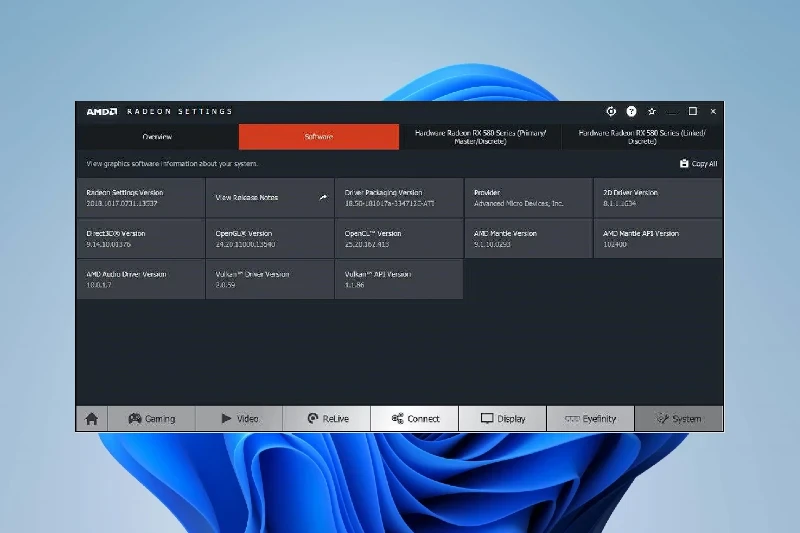Image resolution: width=800 pixels, height=533 pixels.
Task: Click the favorites star icon
Action: 652,111
